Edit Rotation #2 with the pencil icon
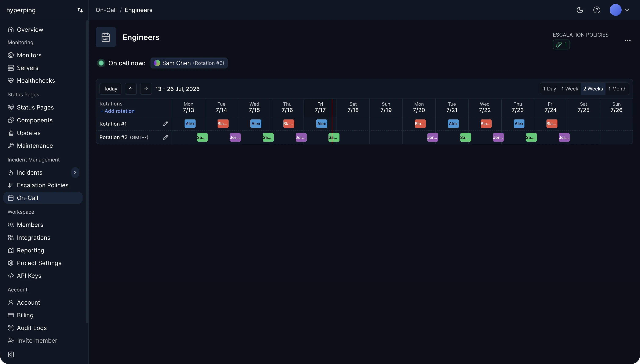 (x=166, y=137)
